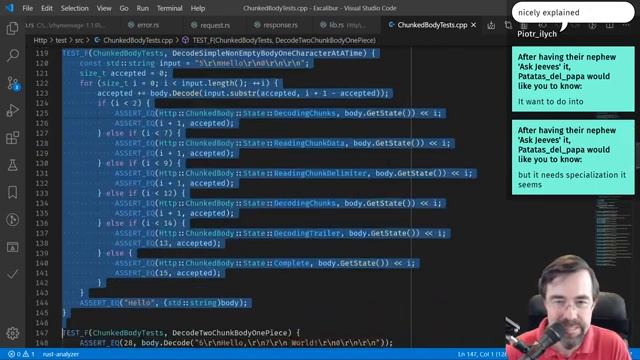This screenshot has width=640, height=360.
Task: Click the rust-analyzer status bar item
Action: point(60,354)
